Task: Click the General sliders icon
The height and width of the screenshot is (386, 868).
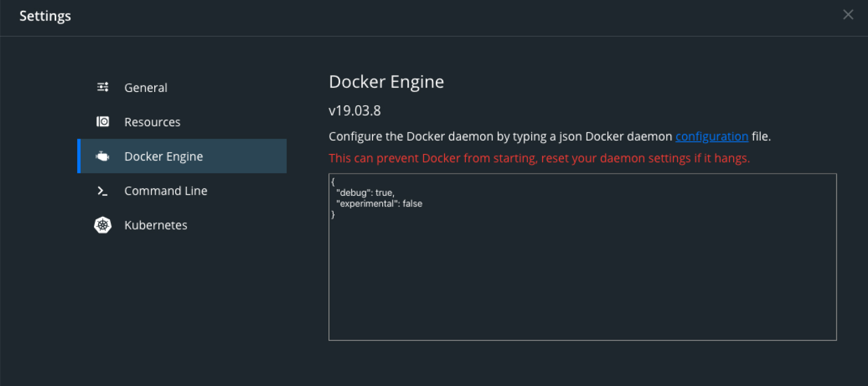Action: tap(103, 87)
